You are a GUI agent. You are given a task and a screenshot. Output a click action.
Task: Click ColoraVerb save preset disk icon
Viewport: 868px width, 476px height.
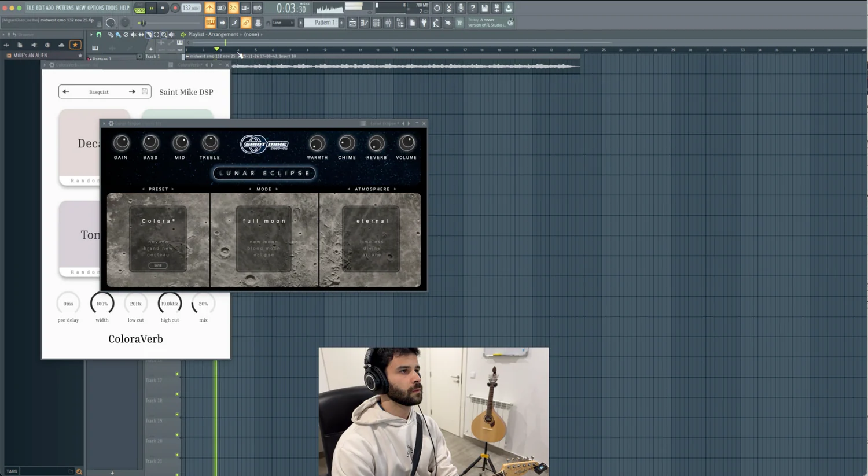point(145,91)
